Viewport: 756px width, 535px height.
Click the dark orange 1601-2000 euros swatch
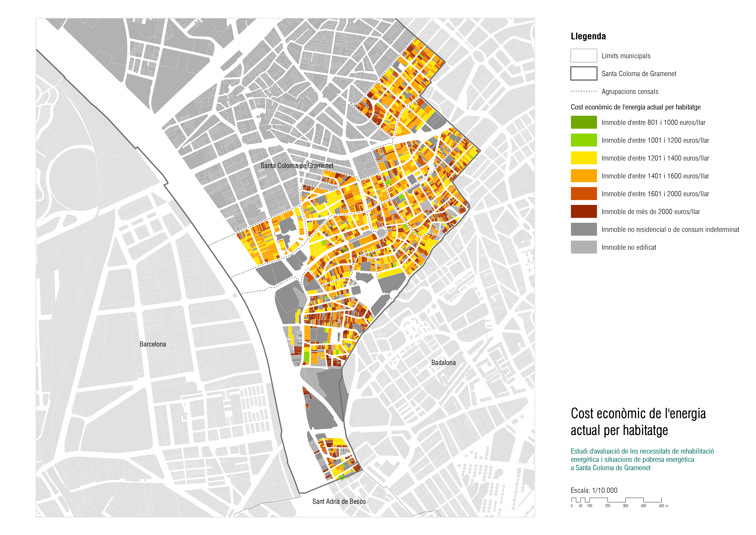[x=583, y=193]
